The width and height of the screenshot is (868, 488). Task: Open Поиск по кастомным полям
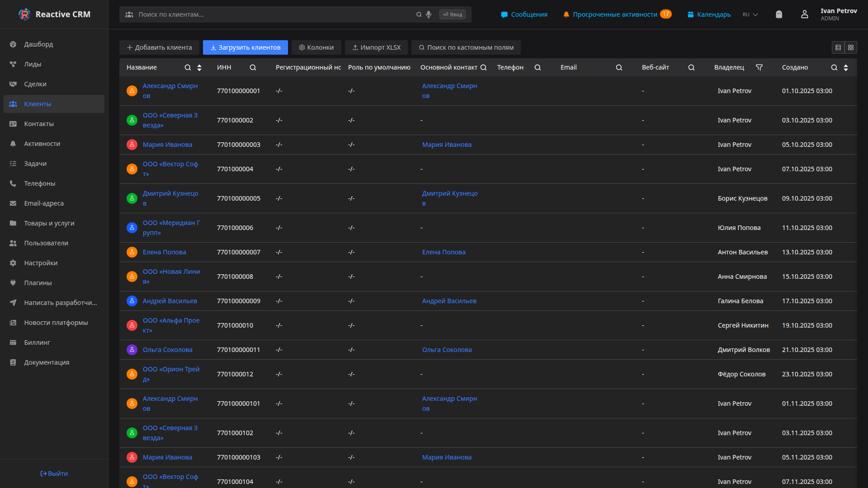pyautogui.click(x=466, y=47)
